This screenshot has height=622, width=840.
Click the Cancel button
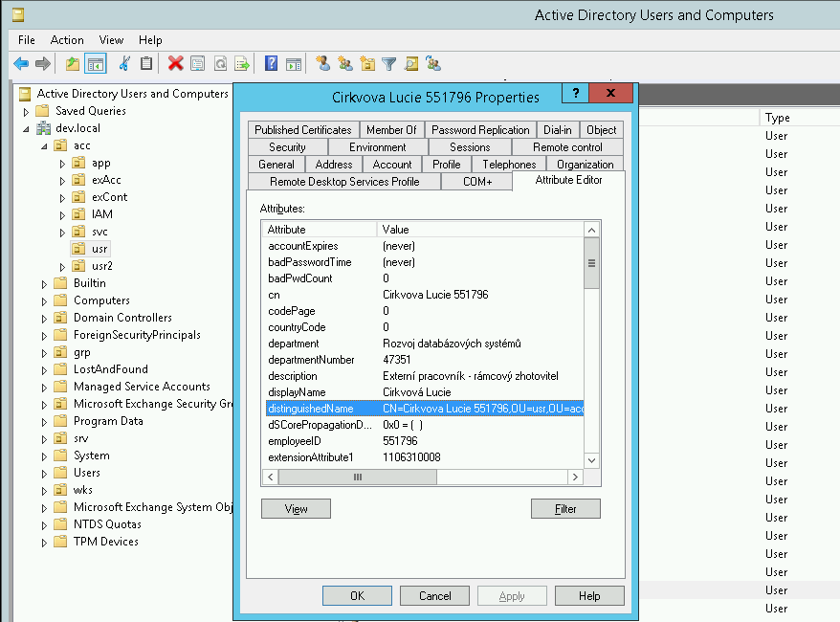[x=434, y=596]
